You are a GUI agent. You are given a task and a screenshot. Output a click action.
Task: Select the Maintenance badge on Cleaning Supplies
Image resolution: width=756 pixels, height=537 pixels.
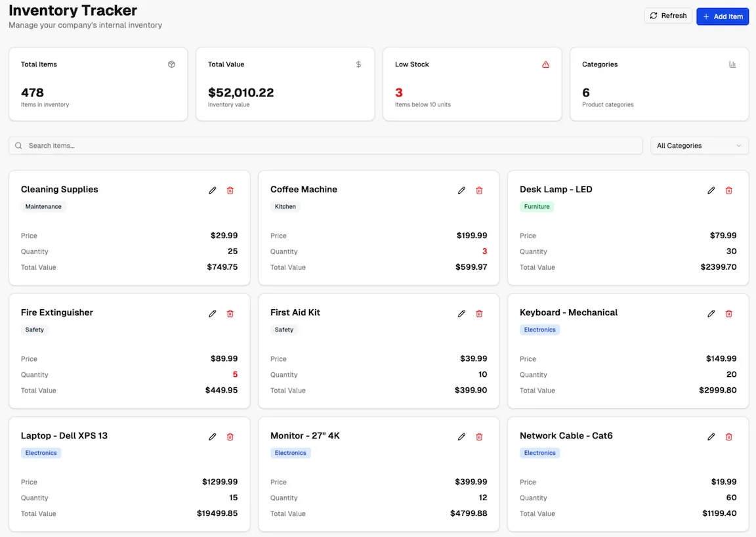point(43,206)
